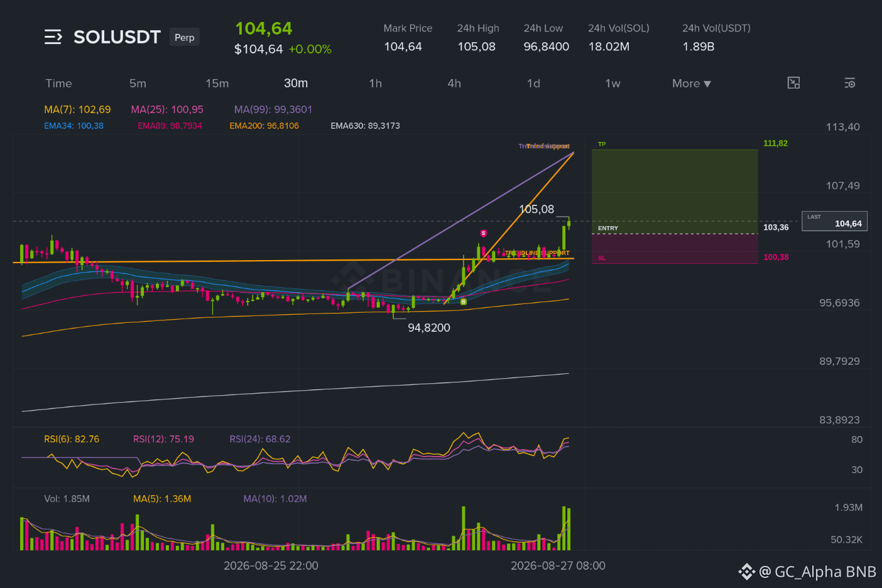Click the 89,7929 price axis label
Screen dimensions: 882x588
point(839,361)
